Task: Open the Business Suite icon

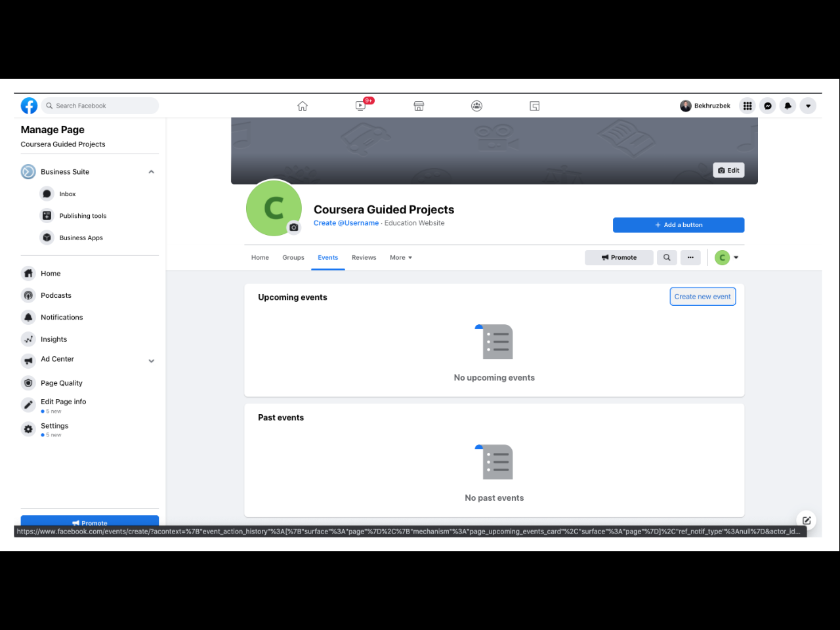Action: coord(28,172)
